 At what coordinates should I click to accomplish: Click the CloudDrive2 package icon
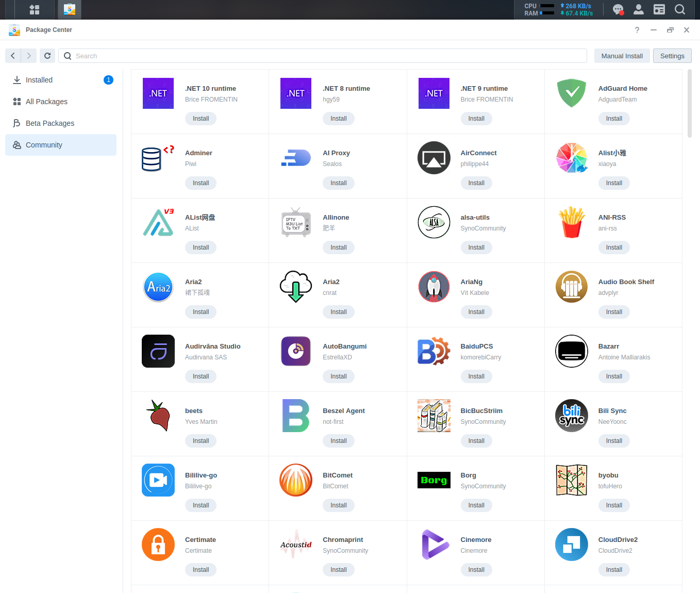[x=572, y=545]
